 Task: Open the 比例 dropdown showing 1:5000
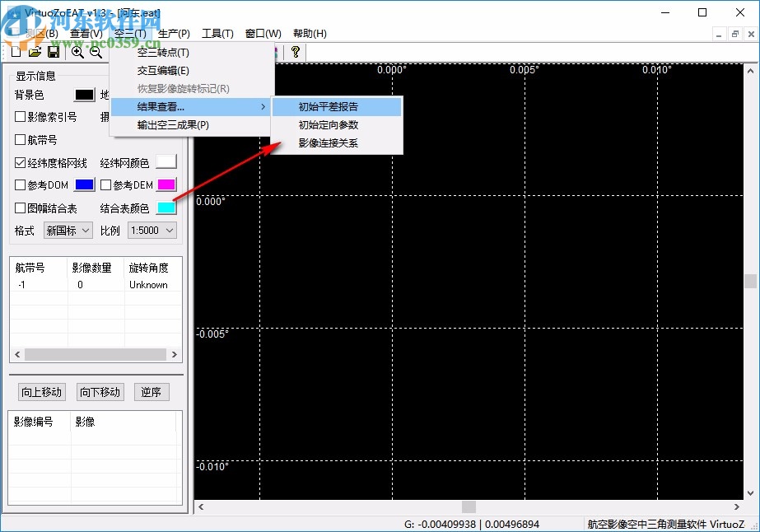click(x=151, y=230)
